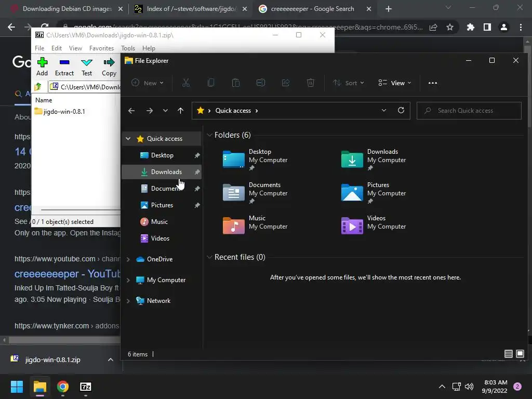Open a new Chrome tab

point(389,9)
